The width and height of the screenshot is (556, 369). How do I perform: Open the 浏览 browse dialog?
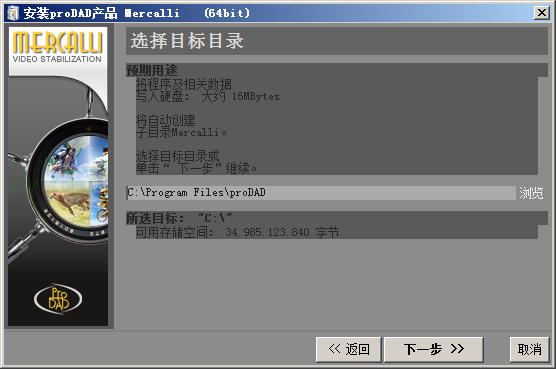(531, 193)
